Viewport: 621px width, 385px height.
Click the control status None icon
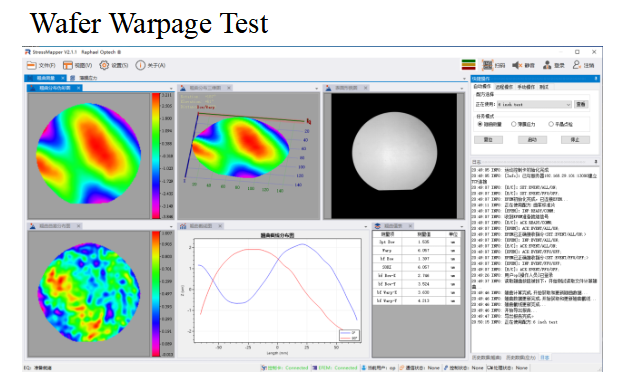(446, 368)
